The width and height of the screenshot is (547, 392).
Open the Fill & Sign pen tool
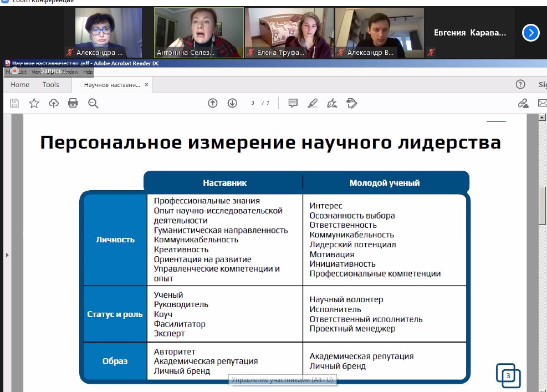[x=332, y=103]
